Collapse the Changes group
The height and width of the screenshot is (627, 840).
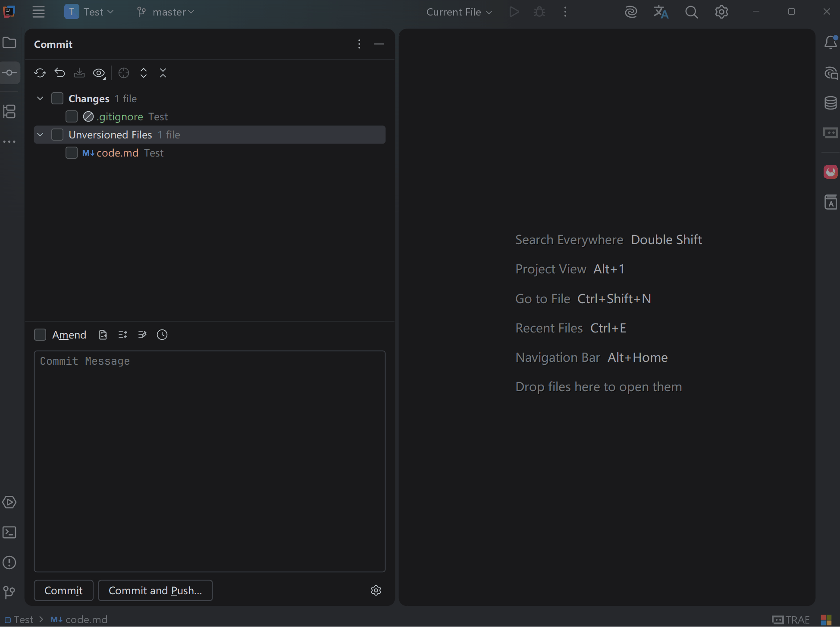(40, 98)
